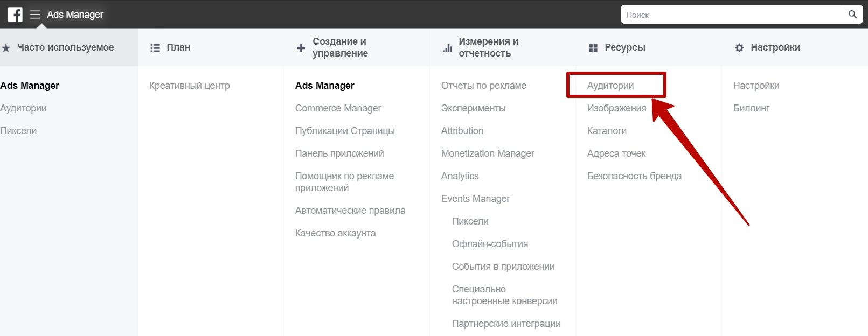
Task: Open Настройки link under Настройки section
Action: [756, 86]
